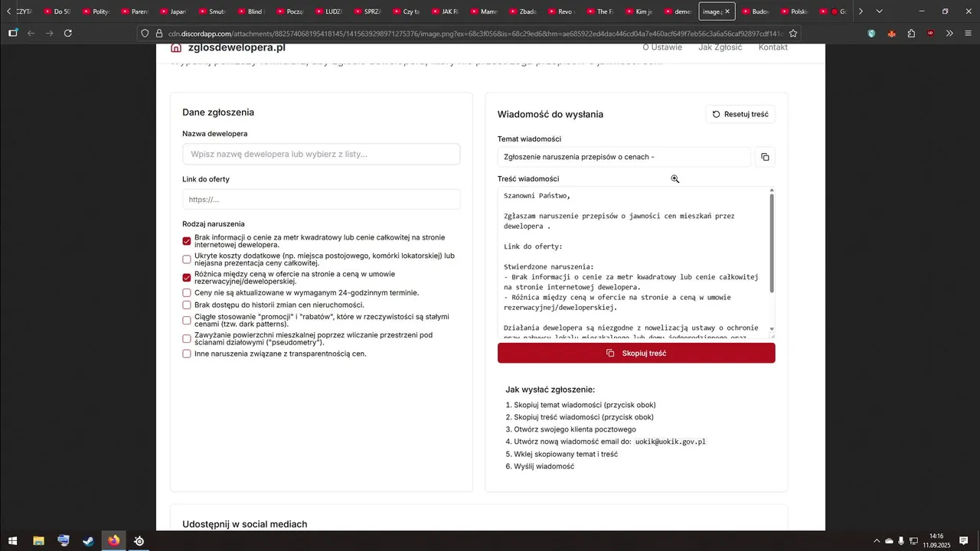The height and width of the screenshot is (551, 980).
Task: Click the computer monitor app on the taskbar
Action: point(64,541)
